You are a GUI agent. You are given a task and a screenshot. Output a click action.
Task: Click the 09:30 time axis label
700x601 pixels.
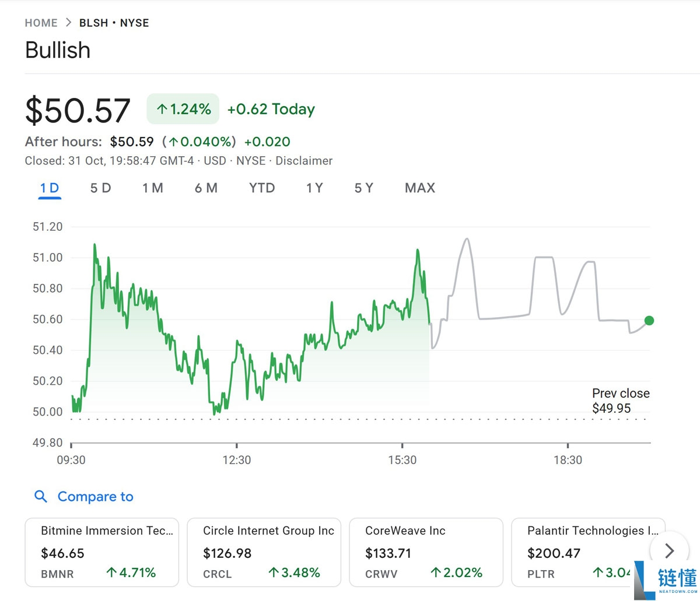click(x=71, y=460)
